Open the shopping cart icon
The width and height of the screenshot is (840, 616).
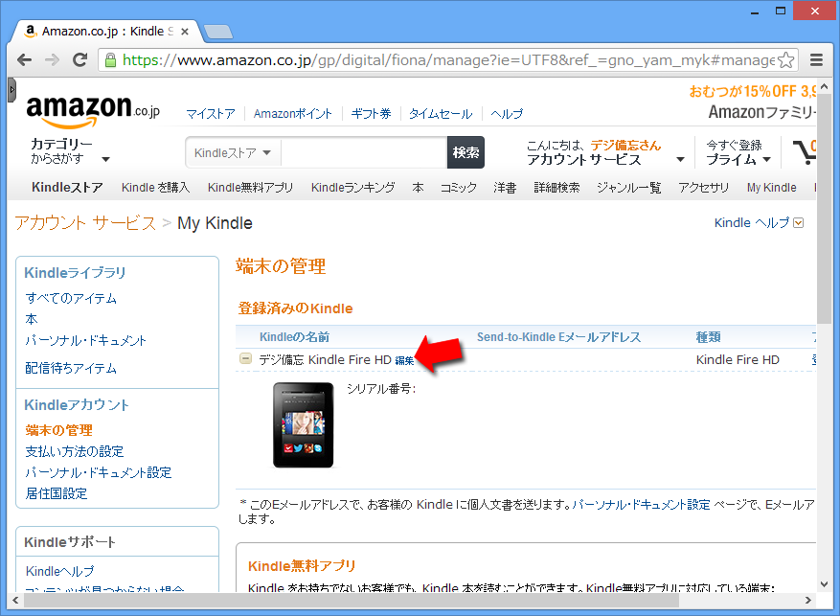tap(805, 151)
